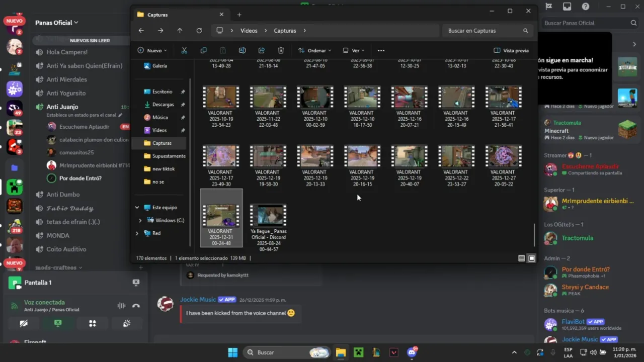Open Discord activities icon in voice panel
The height and width of the screenshot is (362, 644).
(92, 324)
